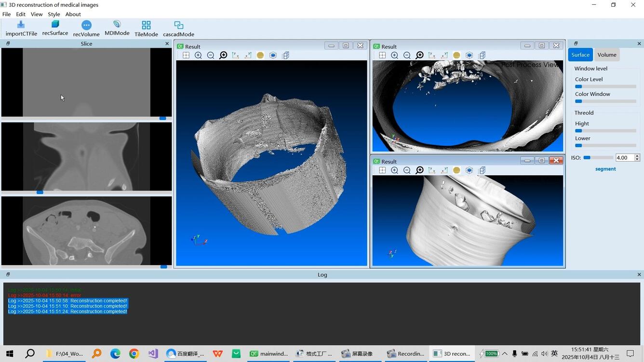Image resolution: width=644 pixels, height=362 pixels.
Task: Open the Edit menu
Action: [20, 14]
